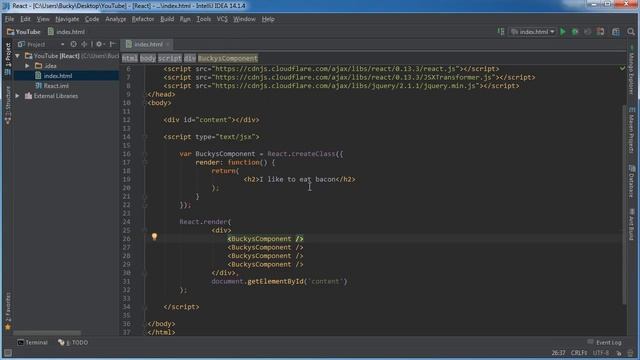Open the Refactor menu
This screenshot has width=640, height=360.
click(x=143, y=19)
